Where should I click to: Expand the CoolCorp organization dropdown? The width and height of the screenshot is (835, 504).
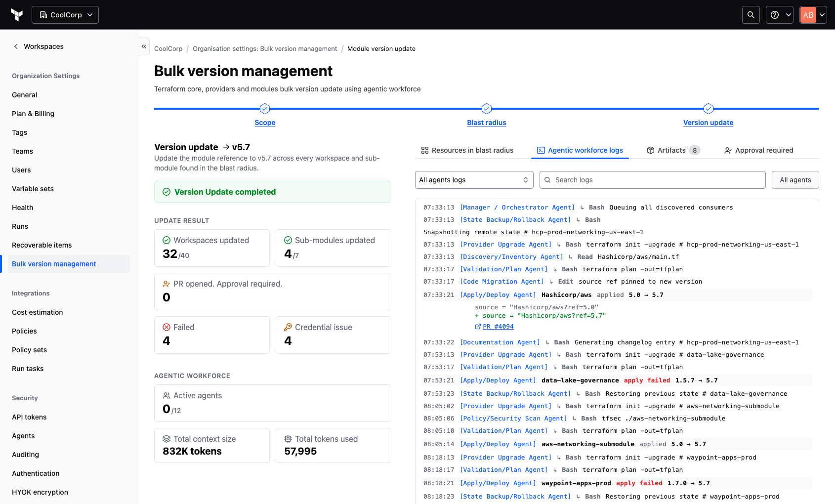(x=65, y=15)
